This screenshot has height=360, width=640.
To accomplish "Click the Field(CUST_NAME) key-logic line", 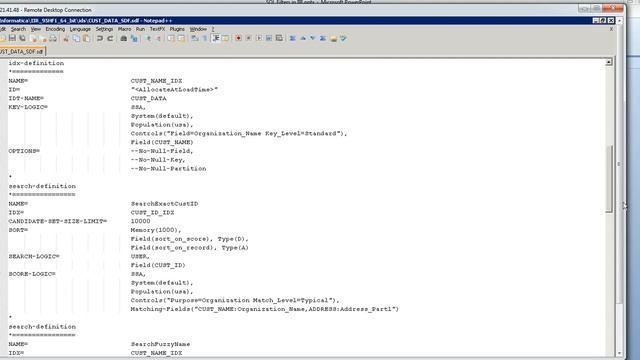I will (x=162, y=142).
